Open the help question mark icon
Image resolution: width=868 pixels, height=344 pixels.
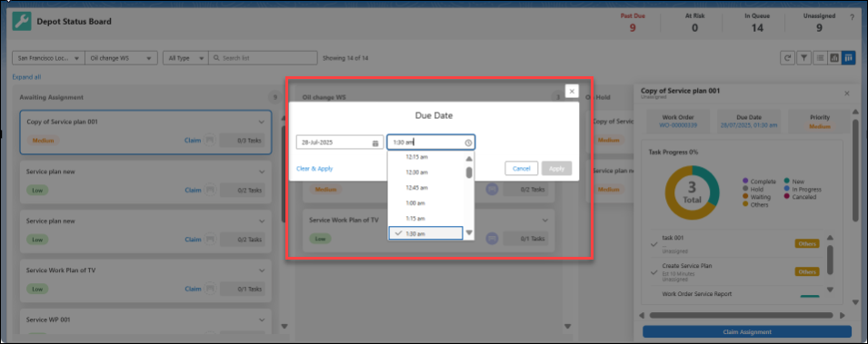coord(852,17)
